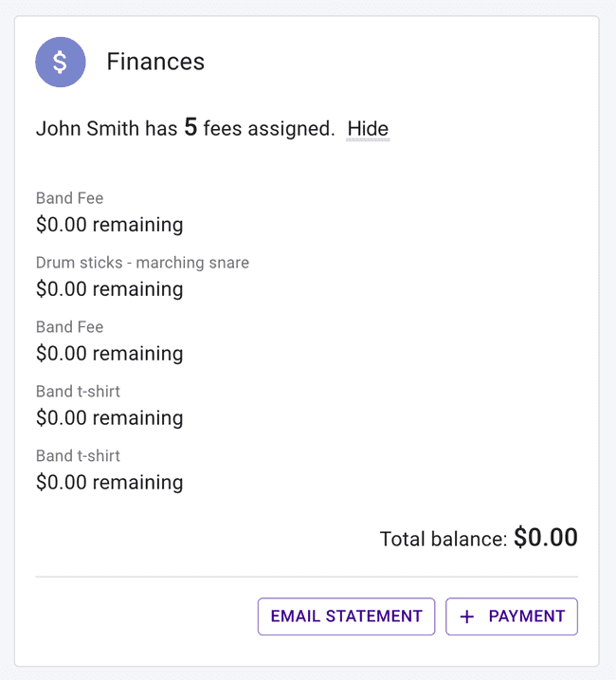Select the second Band Fee label
616x680 pixels.
click(69, 327)
